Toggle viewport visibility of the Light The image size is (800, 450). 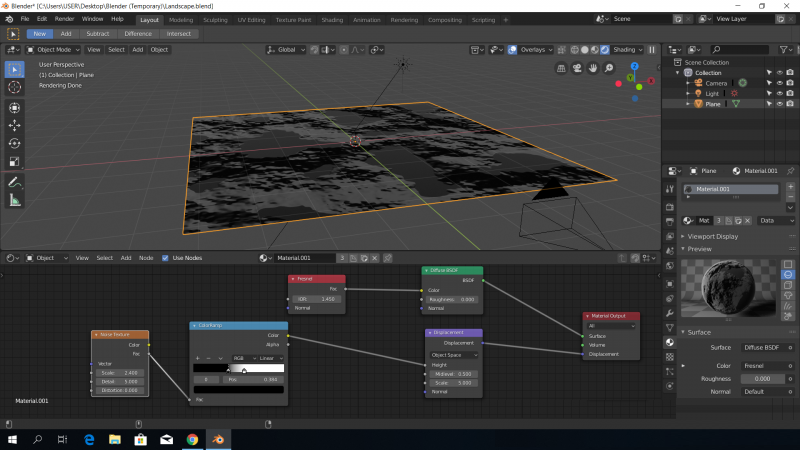tap(779, 93)
